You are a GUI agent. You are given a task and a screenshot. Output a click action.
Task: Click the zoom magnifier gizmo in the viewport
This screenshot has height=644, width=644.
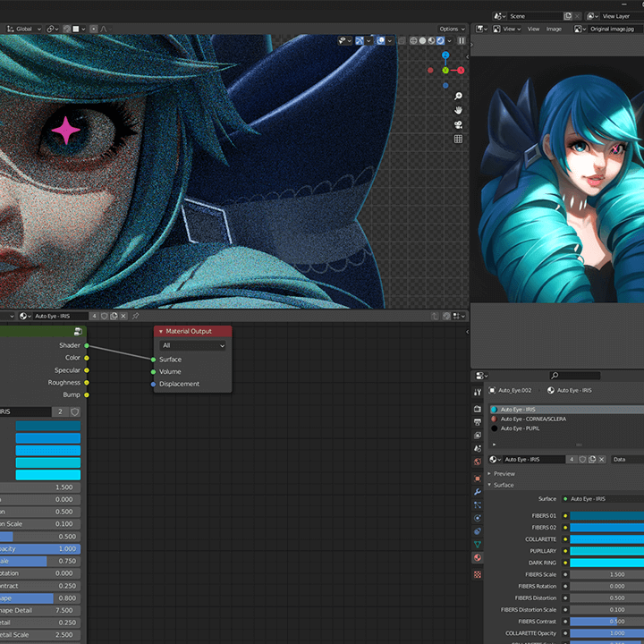coord(458,96)
